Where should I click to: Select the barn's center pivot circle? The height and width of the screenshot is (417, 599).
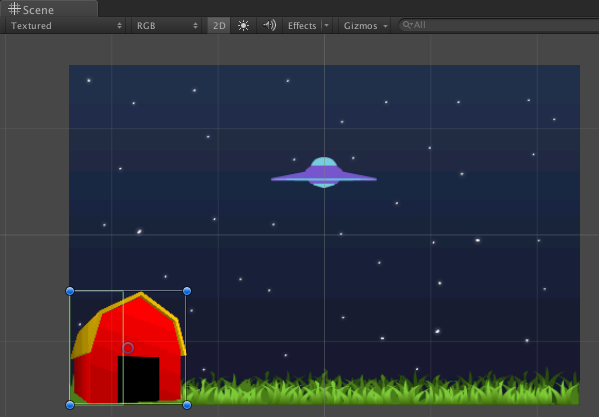click(128, 348)
